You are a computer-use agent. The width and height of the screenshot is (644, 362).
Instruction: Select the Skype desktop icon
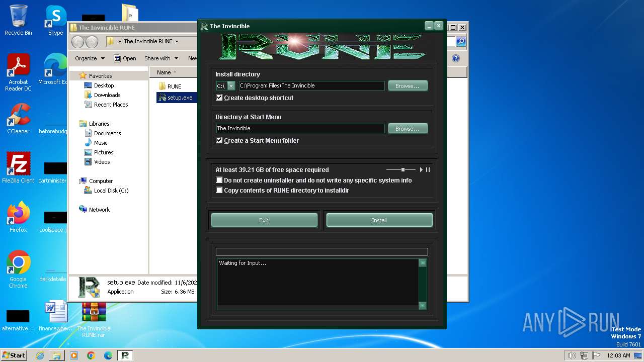click(56, 21)
